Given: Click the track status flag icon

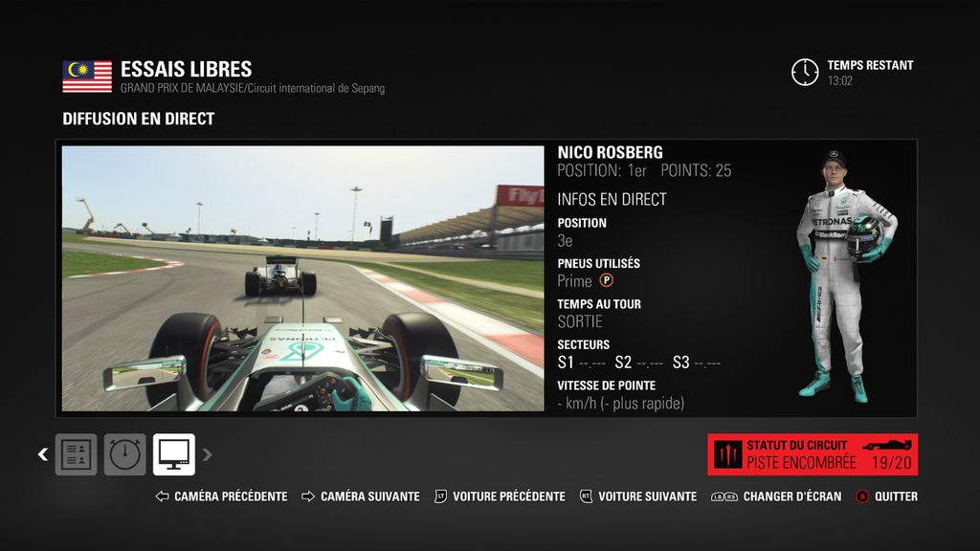Looking at the screenshot, I should coord(727,454).
